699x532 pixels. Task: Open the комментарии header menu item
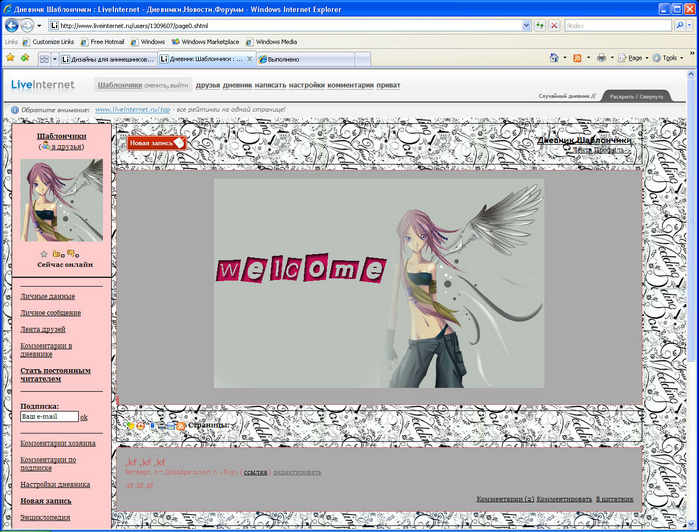pos(350,85)
